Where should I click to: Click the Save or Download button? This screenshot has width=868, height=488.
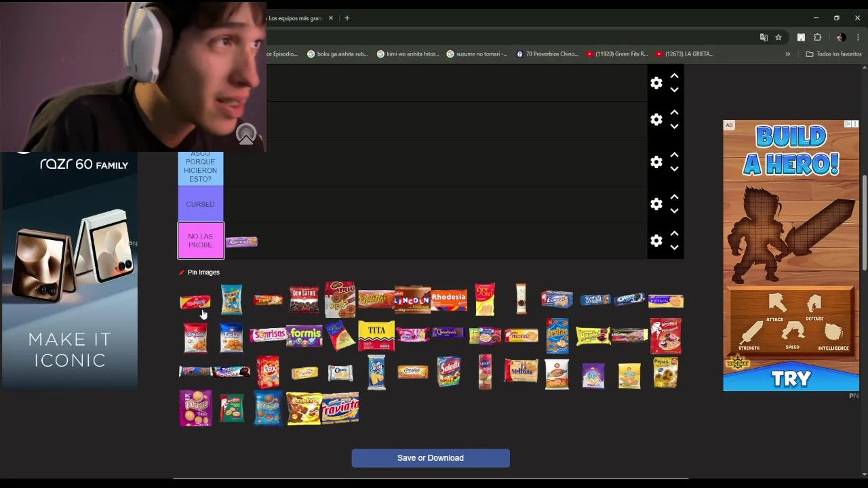[x=431, y=458]
